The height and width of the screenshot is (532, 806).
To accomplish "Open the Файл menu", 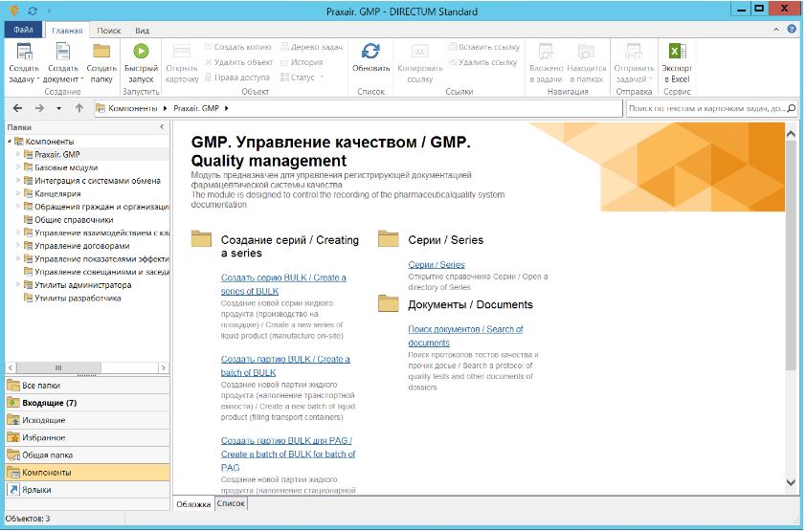I will tap(23, 30).
